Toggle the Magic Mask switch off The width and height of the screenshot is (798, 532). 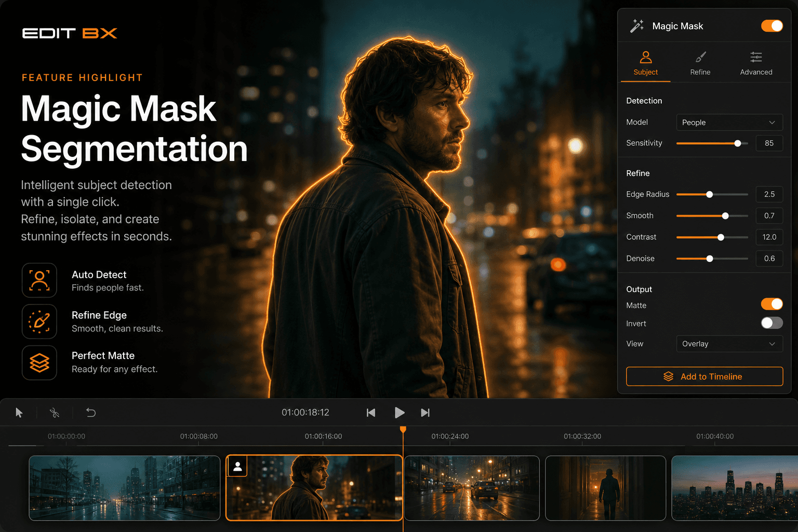(772, 26)
